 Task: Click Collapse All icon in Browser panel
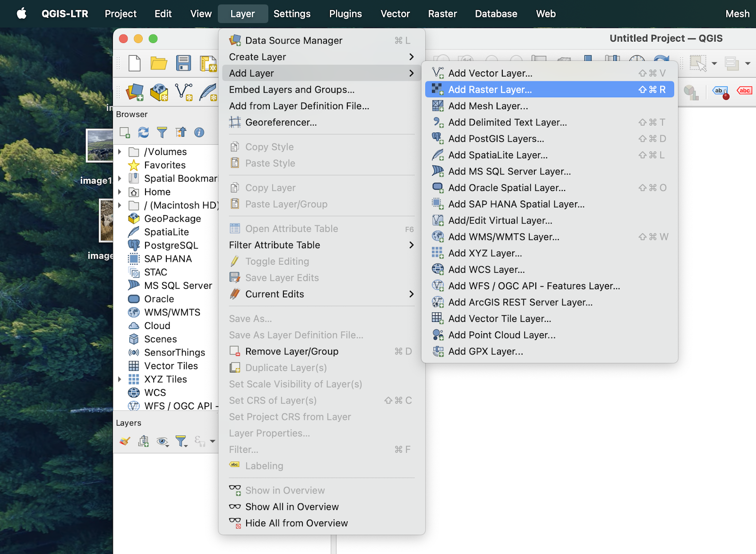(x=181, y=132)
